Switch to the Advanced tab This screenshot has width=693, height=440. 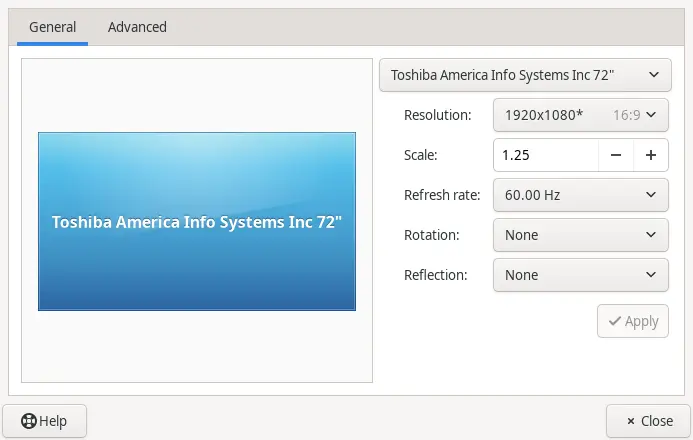click(x=137, y=27)
